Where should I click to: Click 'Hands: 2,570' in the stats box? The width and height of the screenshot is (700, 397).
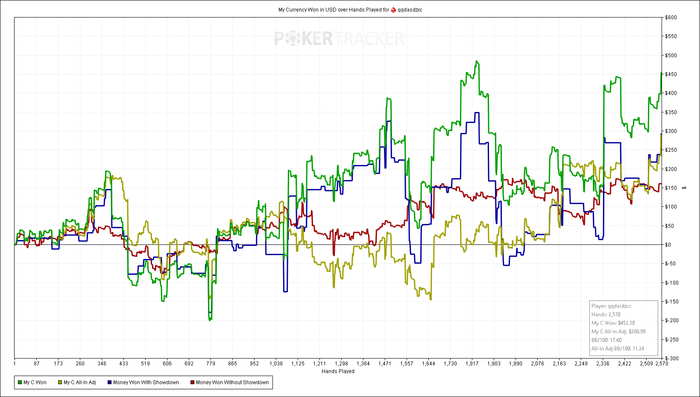point(606,314)
